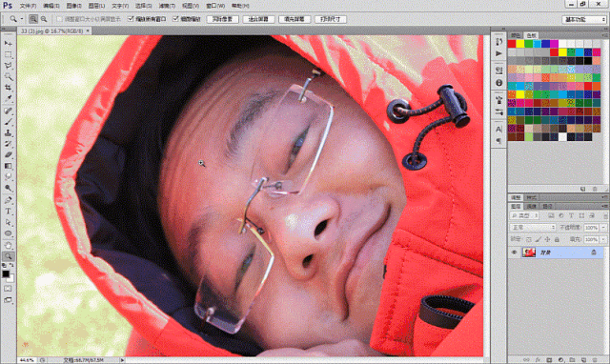Image resolution: width=610 pixels, height=364 pixels.
Task: Select the Pen tool
Action: [8, 200]
